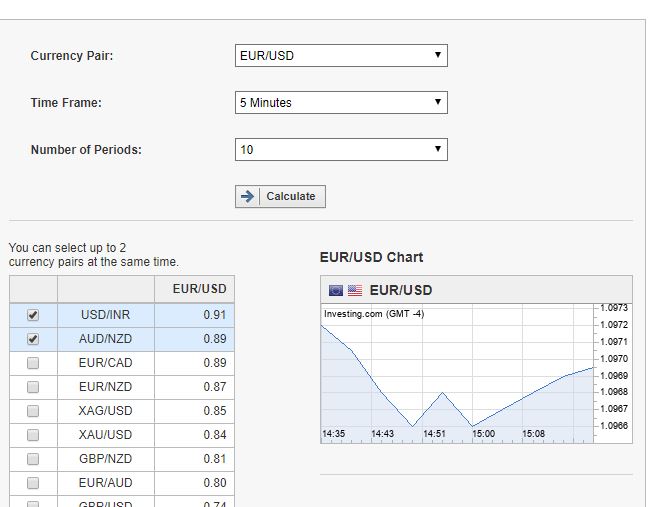
Task: Click the 1.0973 price axis label
Action: pos(614,308)
